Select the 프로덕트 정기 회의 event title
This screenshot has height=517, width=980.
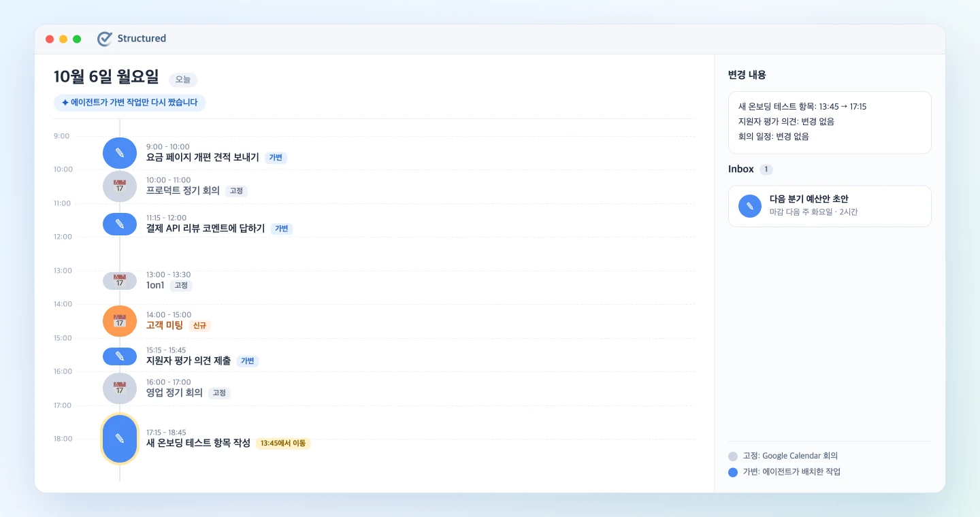pos(183,191)
